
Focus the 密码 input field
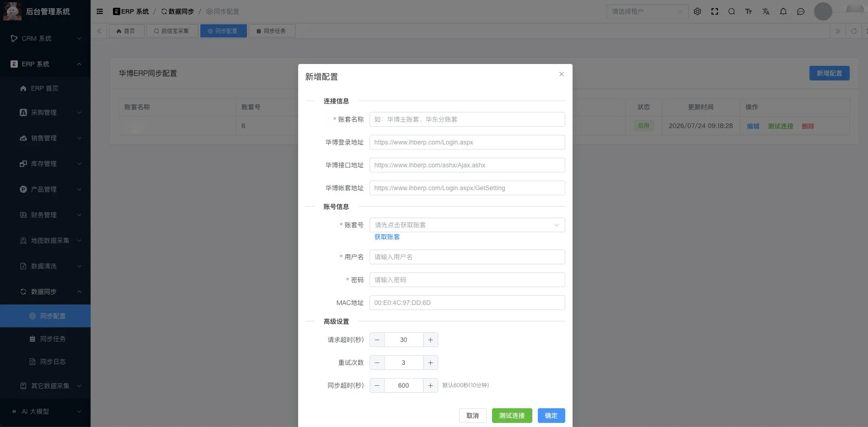467,280
